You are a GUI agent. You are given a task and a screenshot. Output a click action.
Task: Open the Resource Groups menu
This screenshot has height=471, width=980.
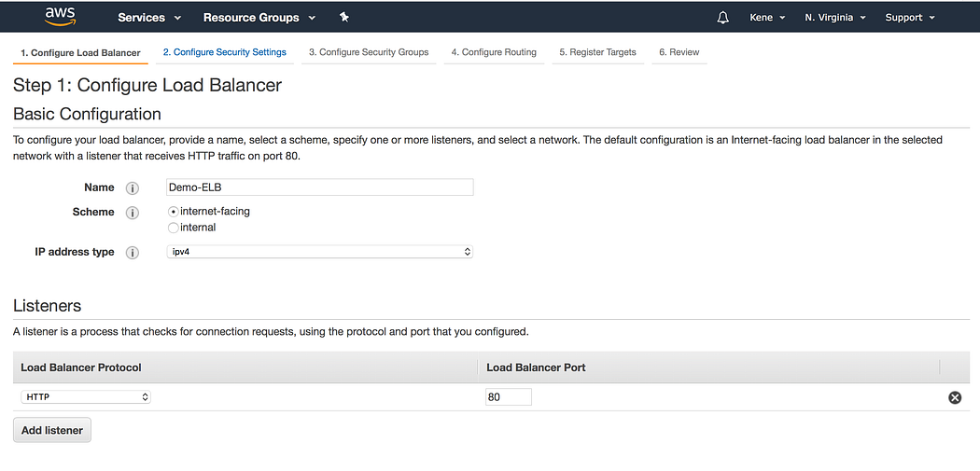[259, 18]
